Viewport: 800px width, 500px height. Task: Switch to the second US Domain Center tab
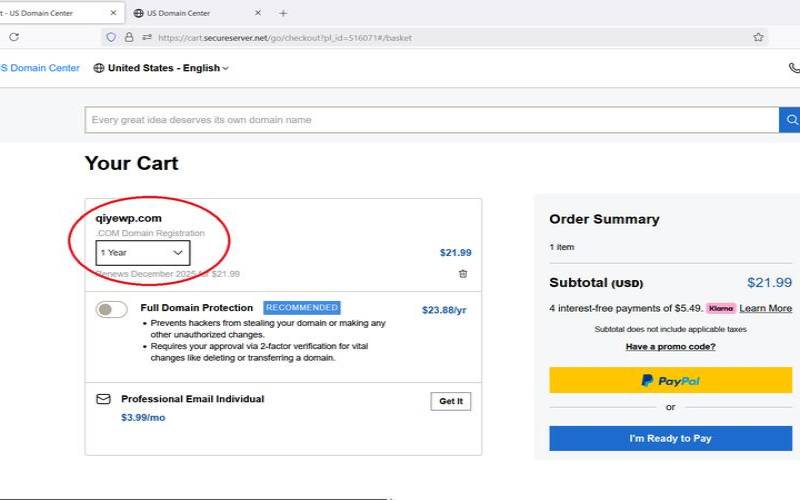point(190,13)
